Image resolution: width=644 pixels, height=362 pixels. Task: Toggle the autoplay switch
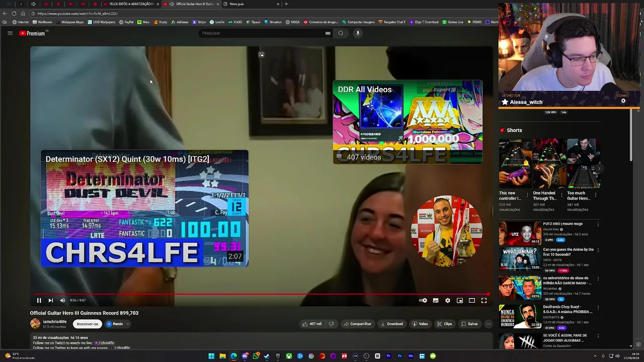tap(423, 301)
